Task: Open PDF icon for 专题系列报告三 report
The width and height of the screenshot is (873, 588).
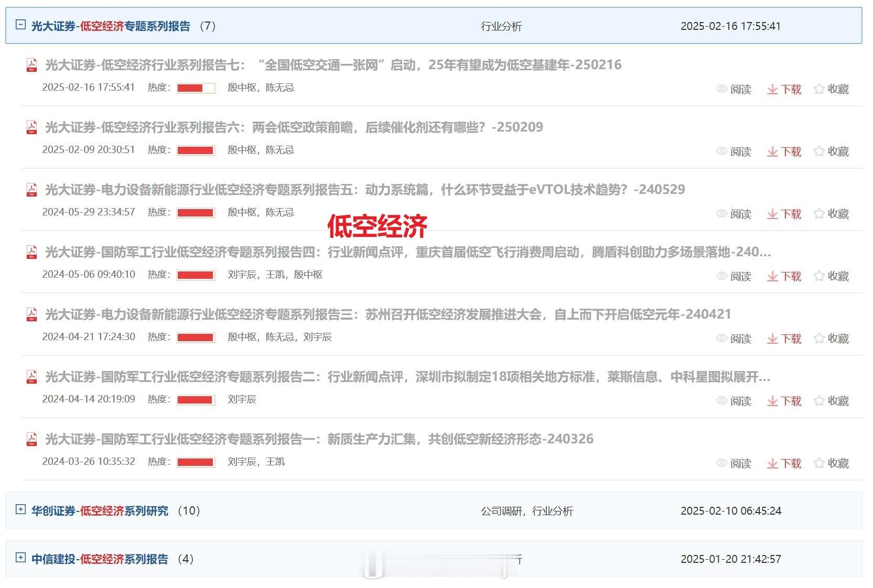Action: click(32, 314)
